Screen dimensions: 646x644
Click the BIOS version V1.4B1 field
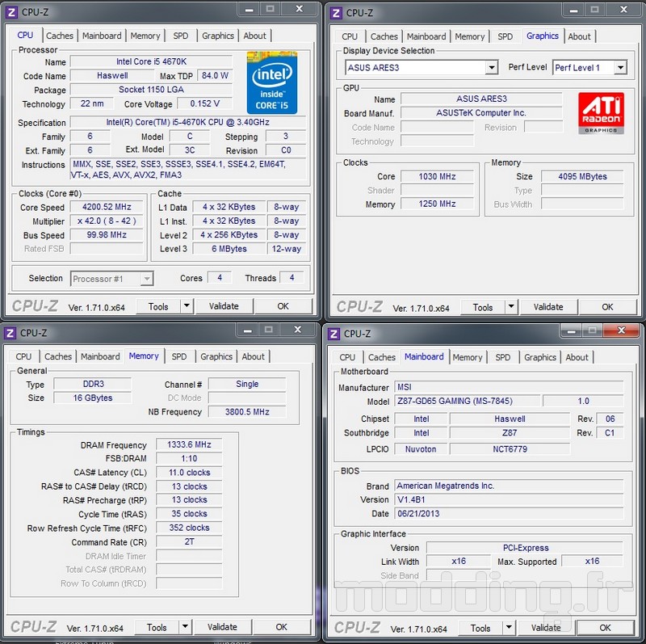(x=509, y=499)
